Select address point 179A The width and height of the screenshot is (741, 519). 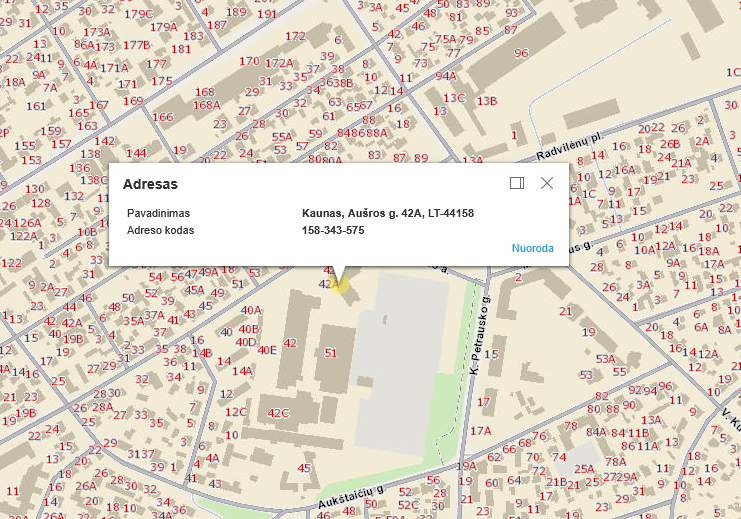coord(165,27)
